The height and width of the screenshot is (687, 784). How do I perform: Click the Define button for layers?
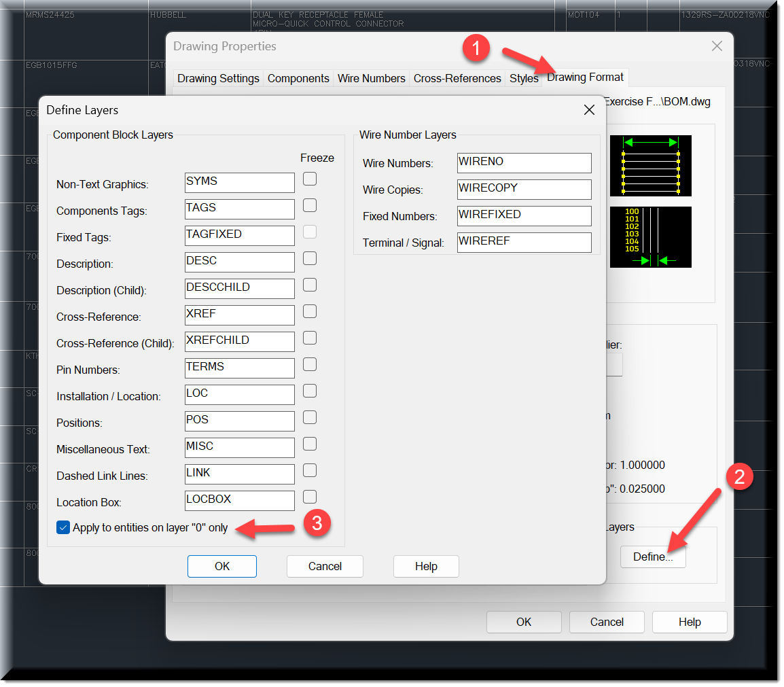[x=653, y=557]
